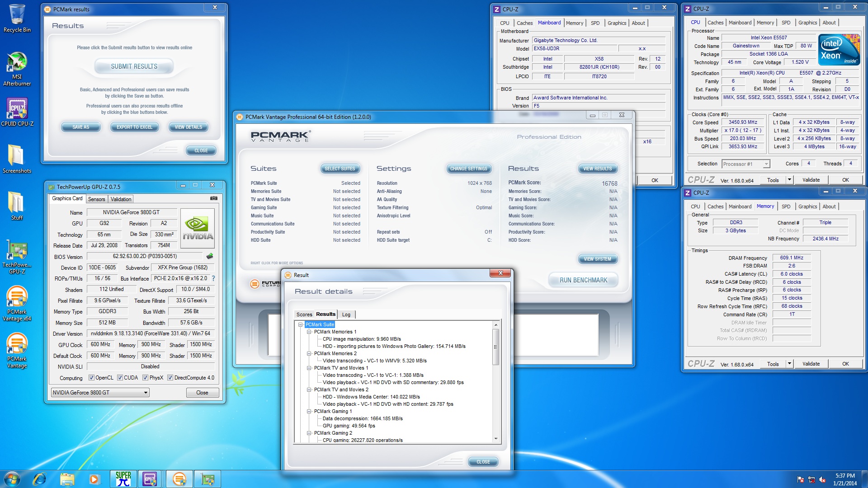The image size is (868, 488).
Task: Open the Log tab in Result details
Action: [346, 314]
